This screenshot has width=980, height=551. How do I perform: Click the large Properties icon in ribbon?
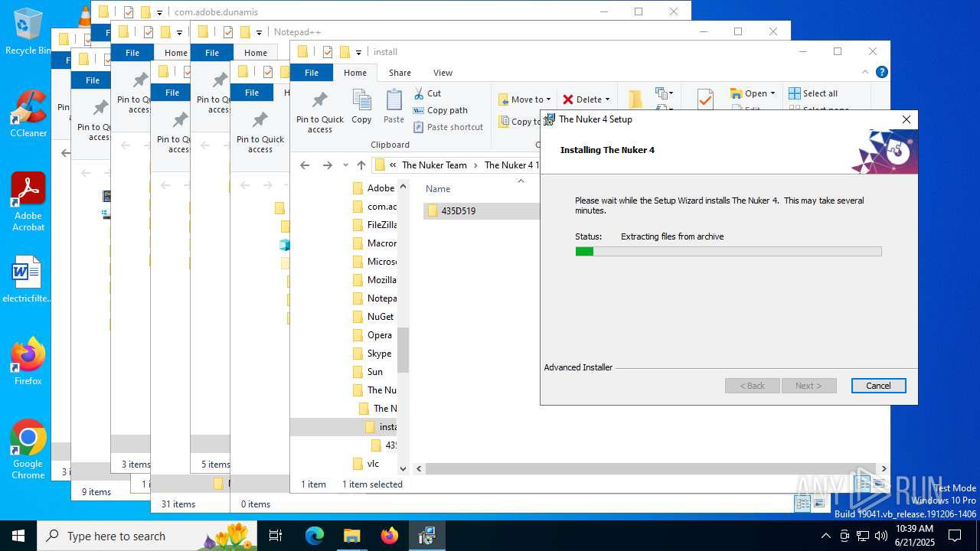pos(705,99)
